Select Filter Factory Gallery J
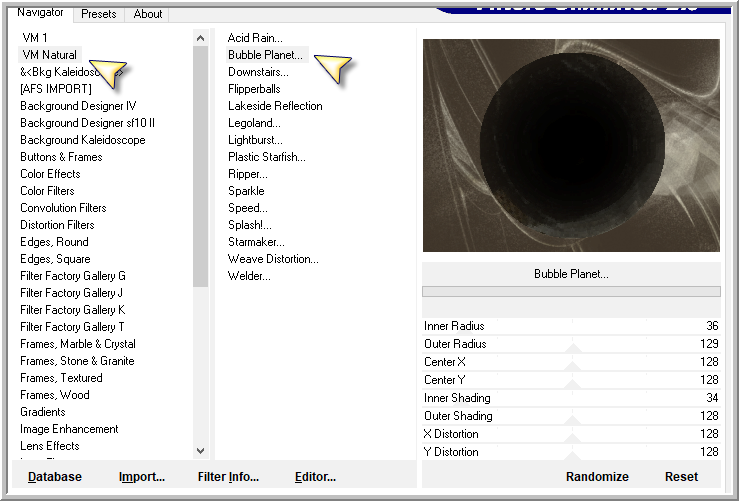The height and width of the screenshot is (501, 739). point(72,293)
